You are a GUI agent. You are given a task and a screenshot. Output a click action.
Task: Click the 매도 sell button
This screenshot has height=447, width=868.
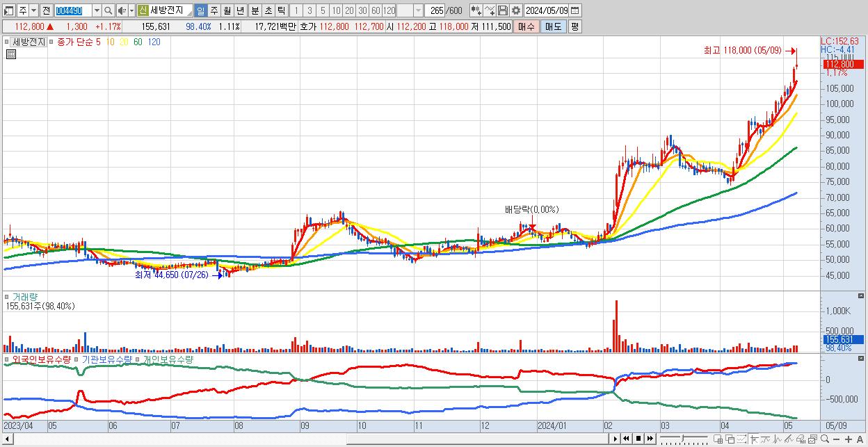click(554, 26)
